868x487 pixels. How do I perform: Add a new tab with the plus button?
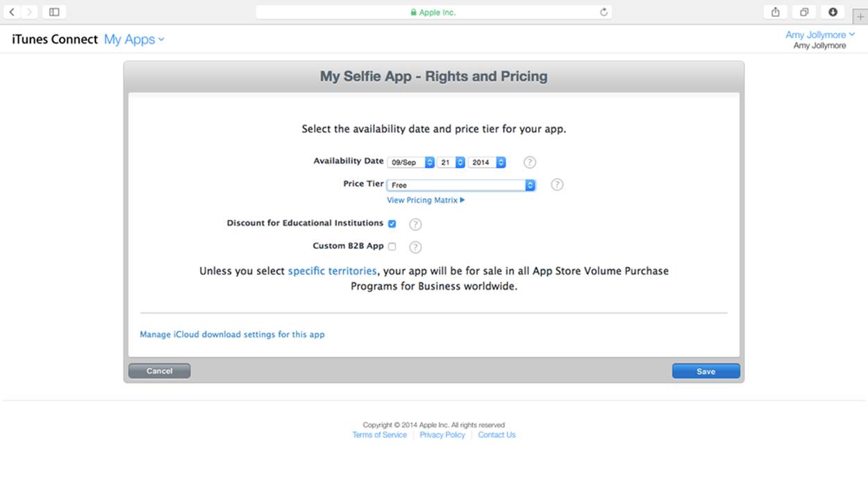pyautogui.click(x=860, y=17)
